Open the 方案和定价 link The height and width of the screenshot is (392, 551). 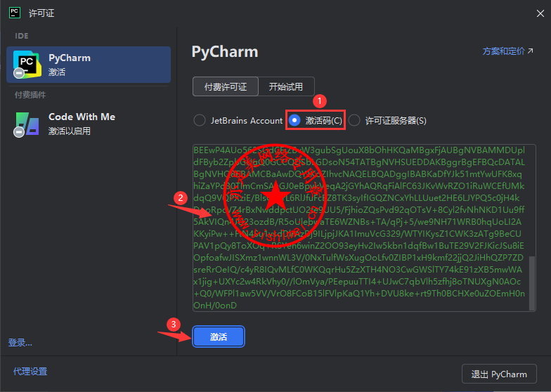coord(503,51)
